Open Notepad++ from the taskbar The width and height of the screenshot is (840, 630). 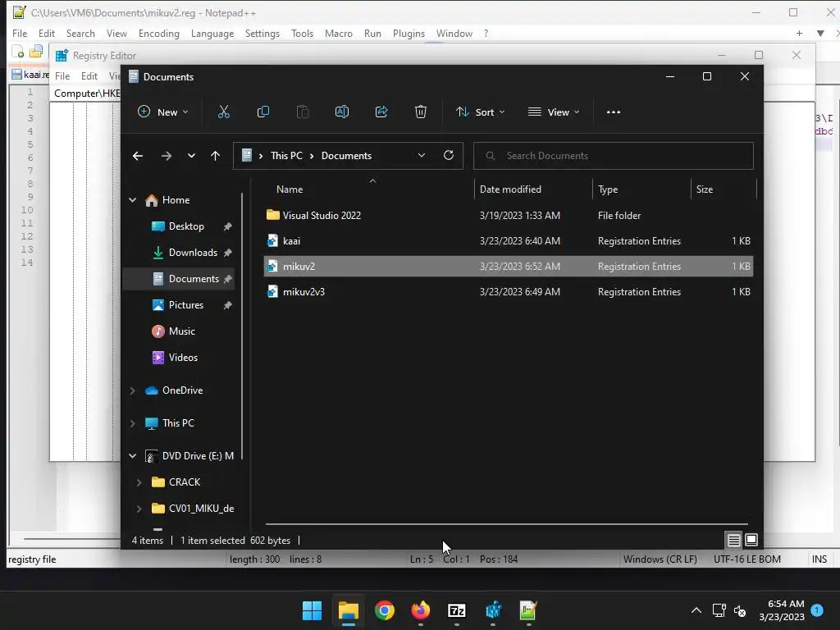tap(528, 610)
